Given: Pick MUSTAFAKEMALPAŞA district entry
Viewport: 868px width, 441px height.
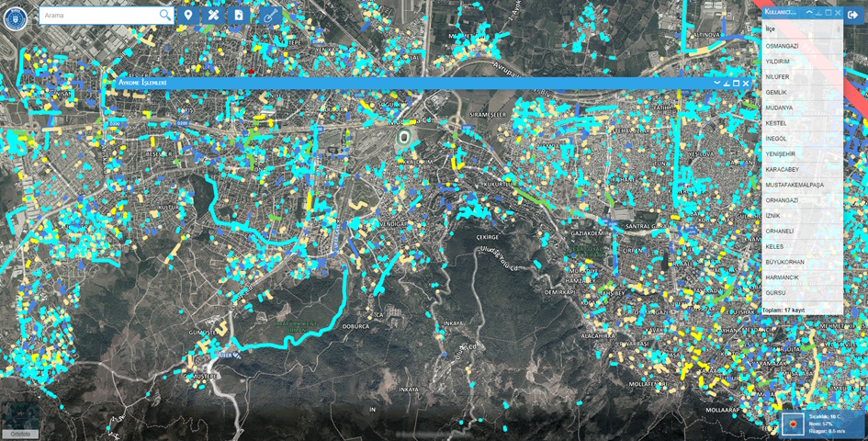Looking at the screenshot, I should pos(795,185).
